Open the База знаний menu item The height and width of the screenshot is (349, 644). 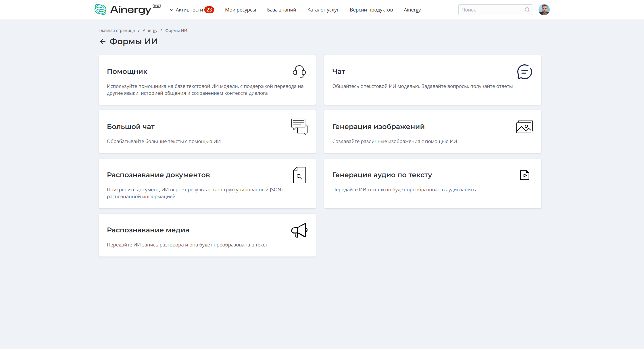tap(281, 9)
